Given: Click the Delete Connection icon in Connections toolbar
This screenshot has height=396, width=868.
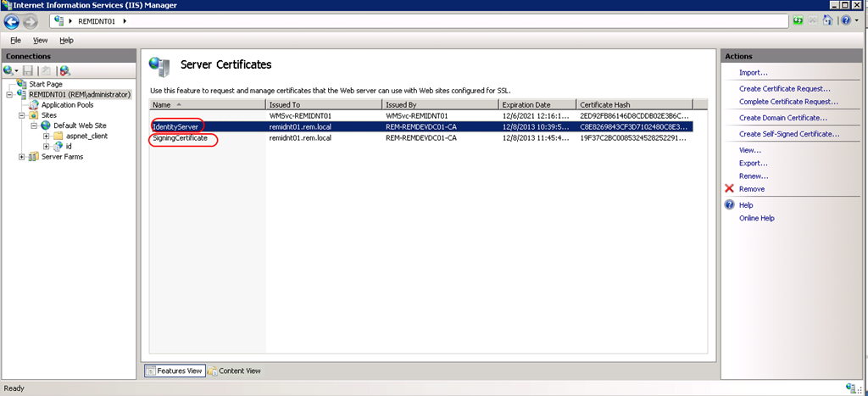Looking at the screenshot, I should click(64, 71).
